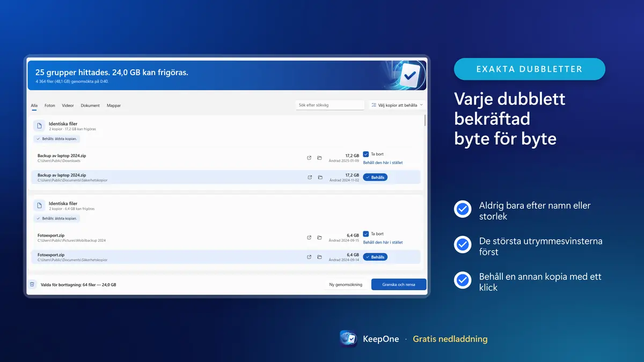Viewport: 644px width, 362px height.
Task: Click the EXAKTA DUBBLETTER badge
Action: click(530, 69)
